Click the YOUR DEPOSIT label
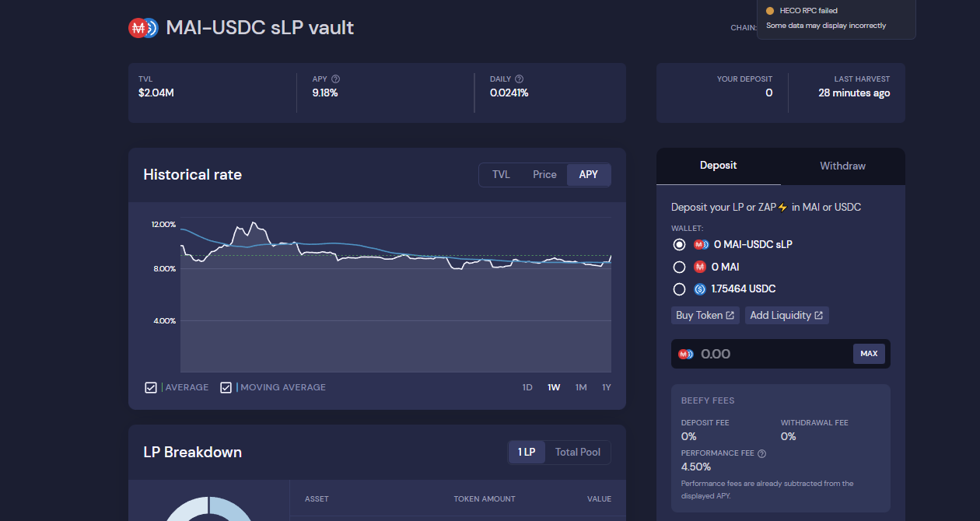This screenshot has width=980, height=521. pyautogui.click(x=745, y=79)
